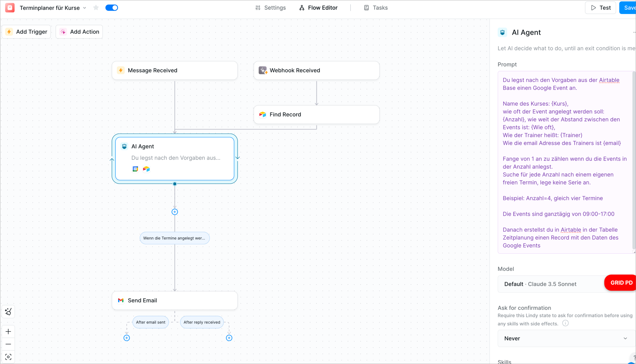Add a step under After email sent
This screenshot has height=364, width=636.
[x=127, y=338]
